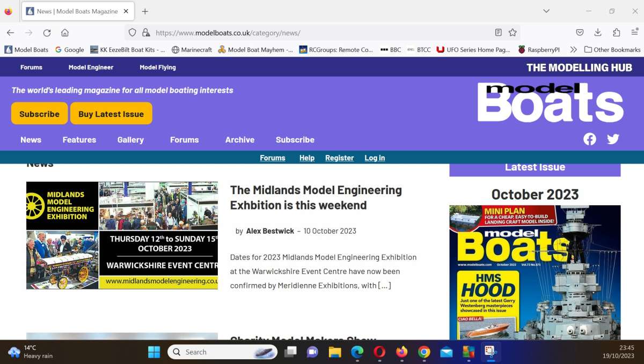644x364 pixels.
Task: Click the forward arrow in the Firefox toolbar
Action: [x=28, y=33]
